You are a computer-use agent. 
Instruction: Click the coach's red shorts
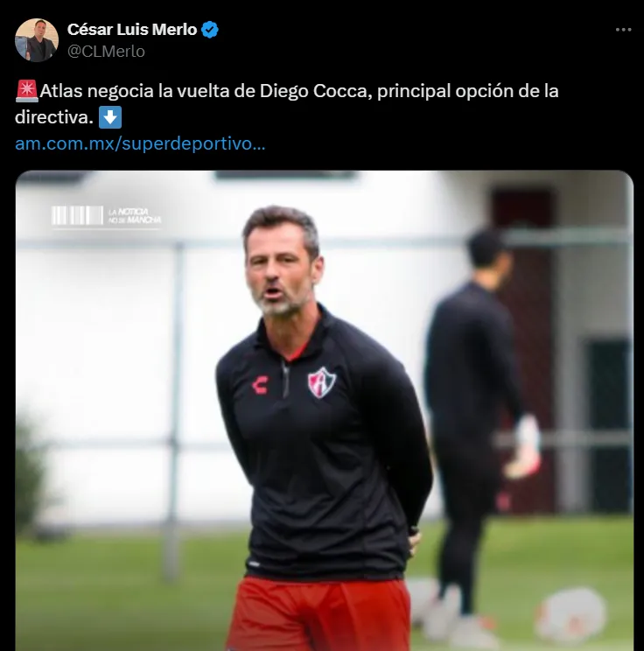point(318,614)
